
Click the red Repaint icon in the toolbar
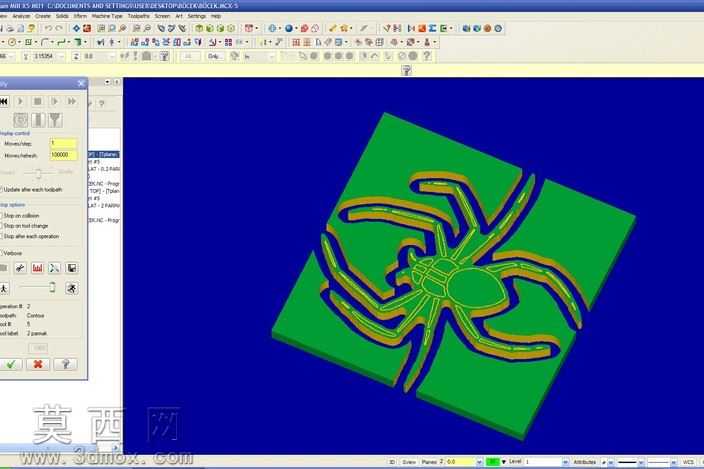coord(87,28)
